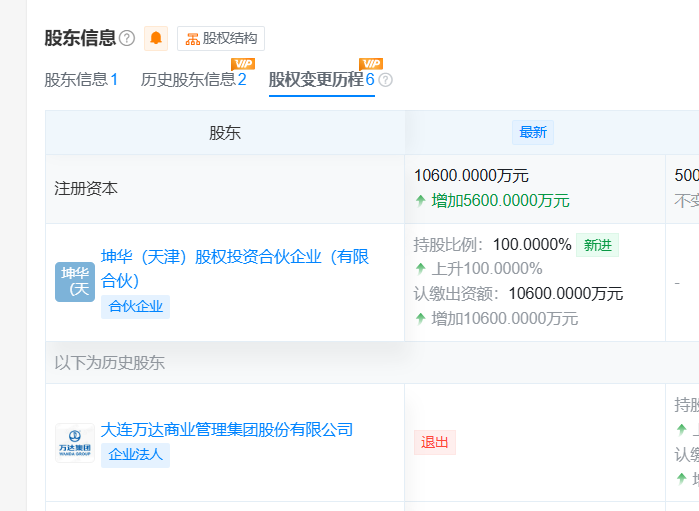Click the 企业法人 tag
The image size is (699, 511).
(136, 455)
